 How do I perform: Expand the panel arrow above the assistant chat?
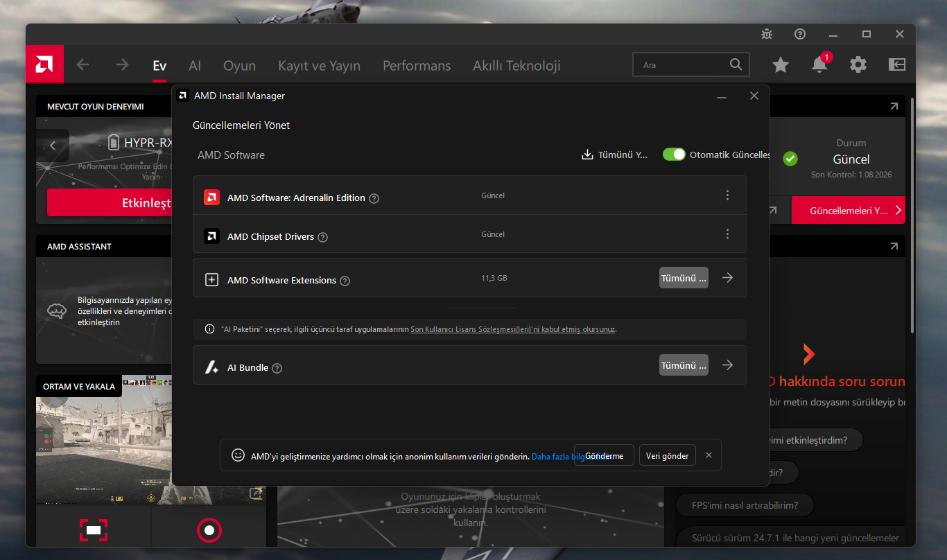[x=894, y=246]
